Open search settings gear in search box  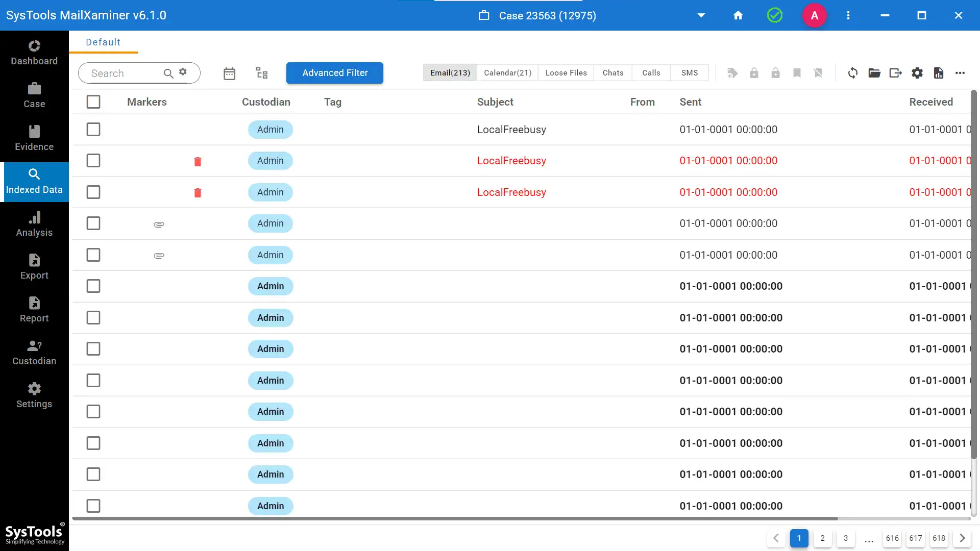coord(183,72)
